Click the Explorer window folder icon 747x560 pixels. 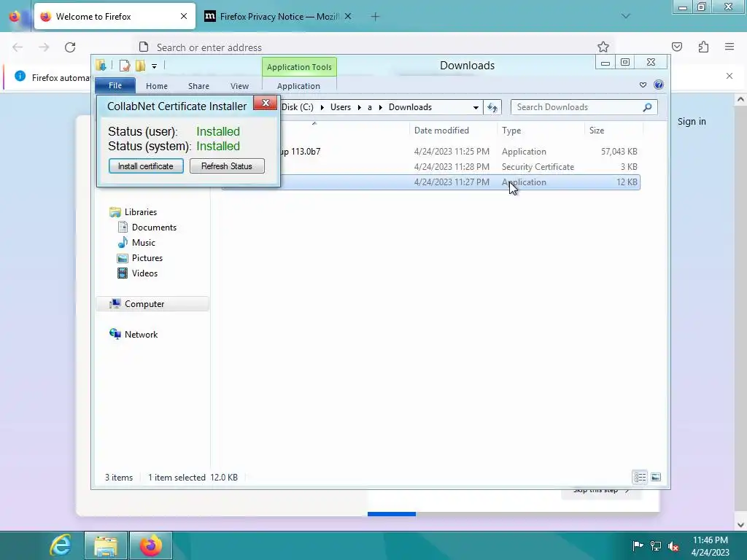coord(101,66)
